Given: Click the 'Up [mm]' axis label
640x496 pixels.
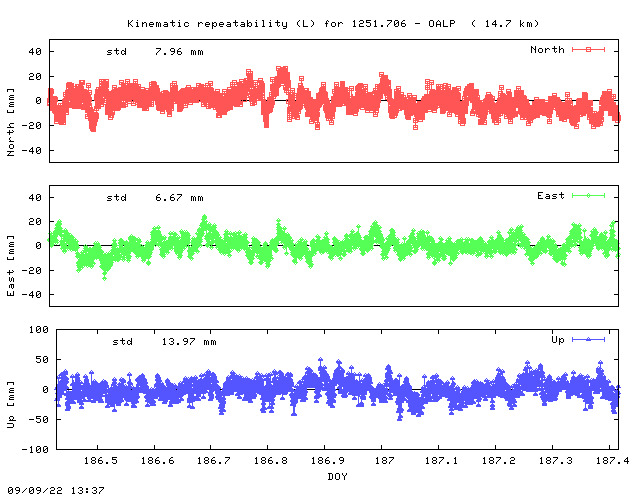Looking at the screenshot, I should click(11, 405).
